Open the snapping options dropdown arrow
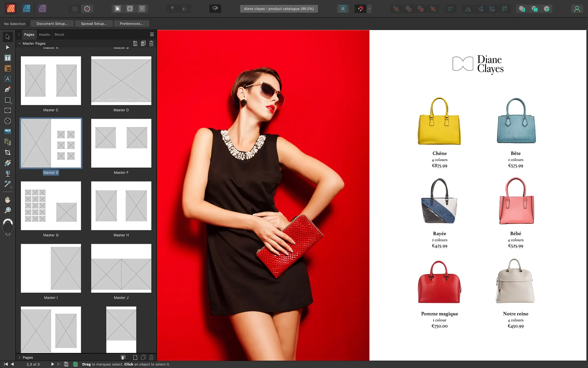This screenshot has height=368, width=588. pyautogui.click(x=369, y=9)
